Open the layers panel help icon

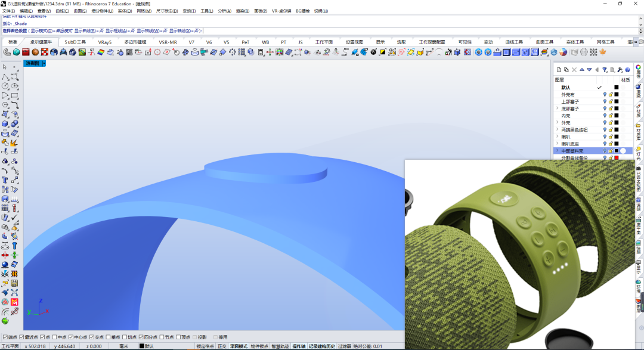pos(627,70)
